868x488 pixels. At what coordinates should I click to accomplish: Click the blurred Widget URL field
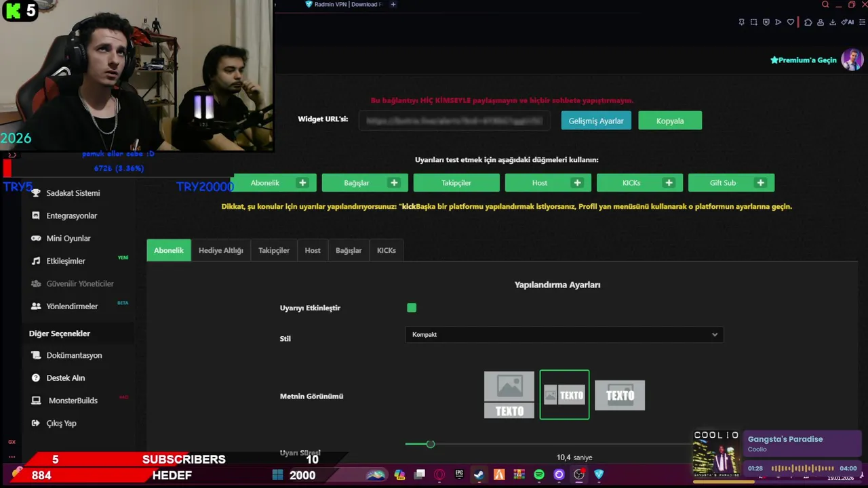click(454, 121)
